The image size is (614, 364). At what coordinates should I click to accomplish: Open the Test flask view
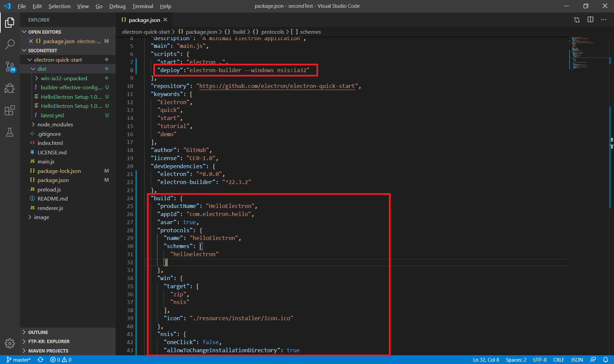pos(10,132)
